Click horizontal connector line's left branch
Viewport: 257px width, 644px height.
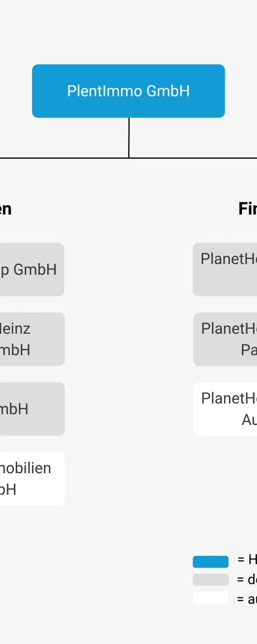[x=64, y=158]
